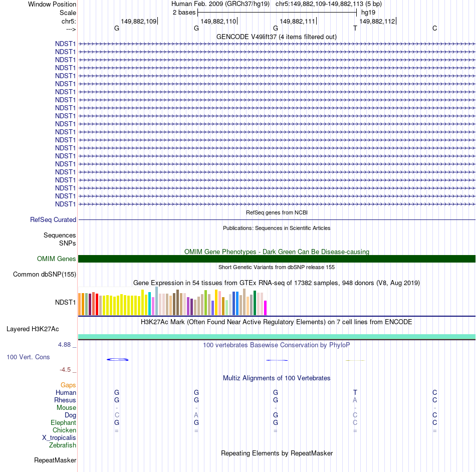This screenshot has height=472, width=476.
Task: Click the '100 Vert. Cons' track label
Action: [28, 357]
